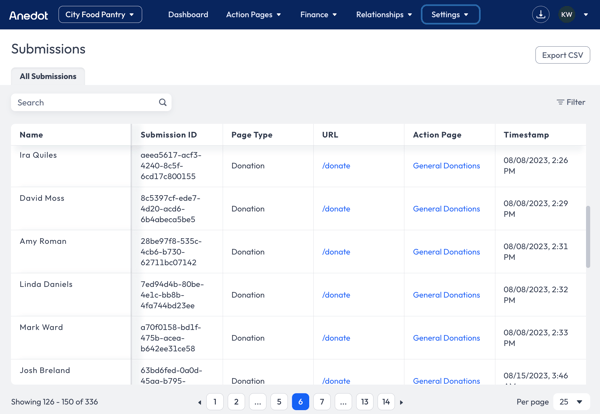
Task: Click the first ellipsis pagination button
Action: [258, 402]
